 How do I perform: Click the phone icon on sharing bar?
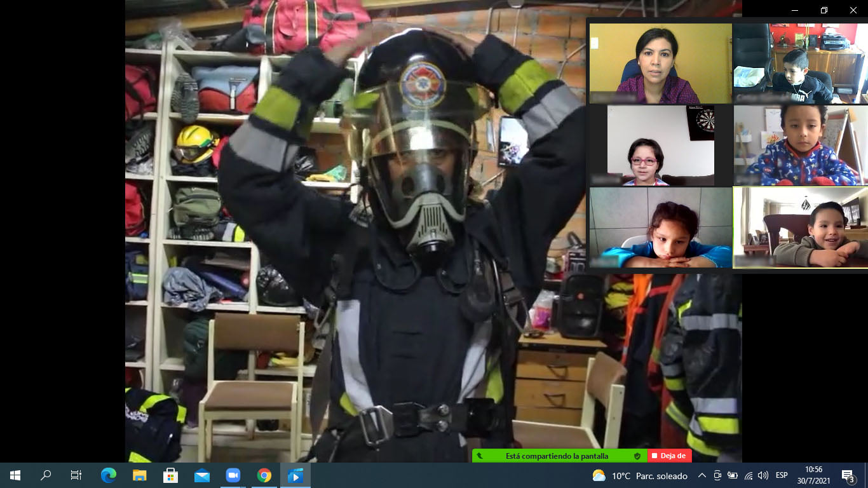pyautogui.click(x=480, y=456)
